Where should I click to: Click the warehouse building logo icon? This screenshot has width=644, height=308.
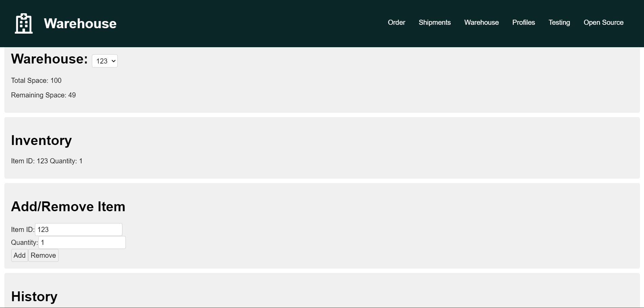pyautogui.click(x=24, y=23)
